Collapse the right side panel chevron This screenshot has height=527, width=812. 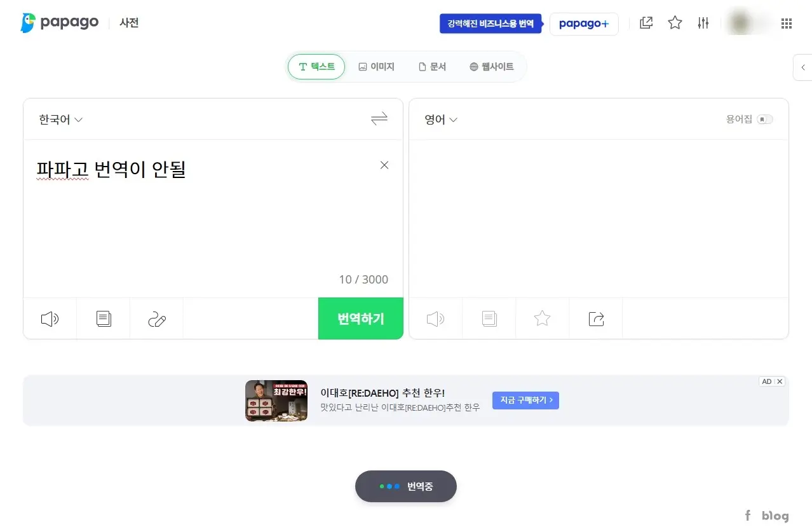(803, 67)
